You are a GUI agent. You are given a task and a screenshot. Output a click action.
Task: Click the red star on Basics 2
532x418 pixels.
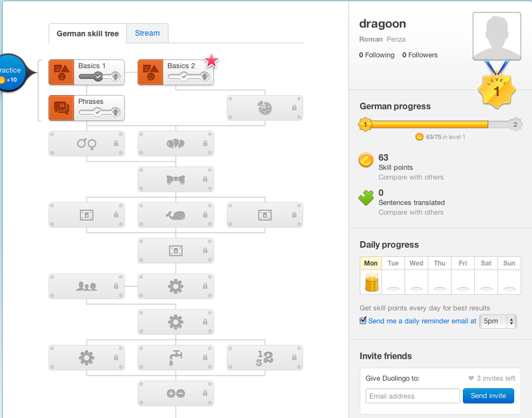(x=211, y=61)
